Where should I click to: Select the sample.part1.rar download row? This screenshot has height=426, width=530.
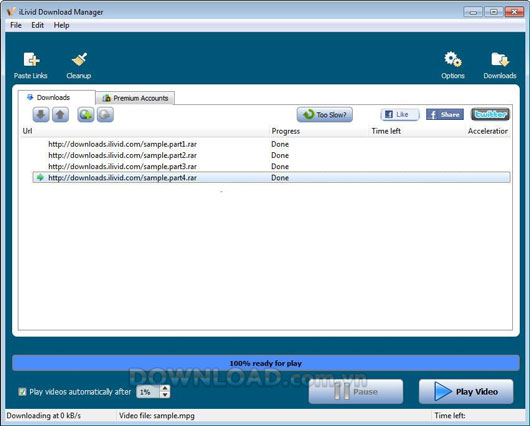tap(271, 144)
